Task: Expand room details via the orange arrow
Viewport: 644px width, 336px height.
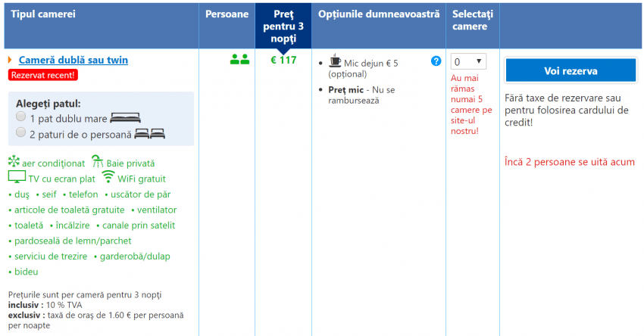Action: coord(10,60)
